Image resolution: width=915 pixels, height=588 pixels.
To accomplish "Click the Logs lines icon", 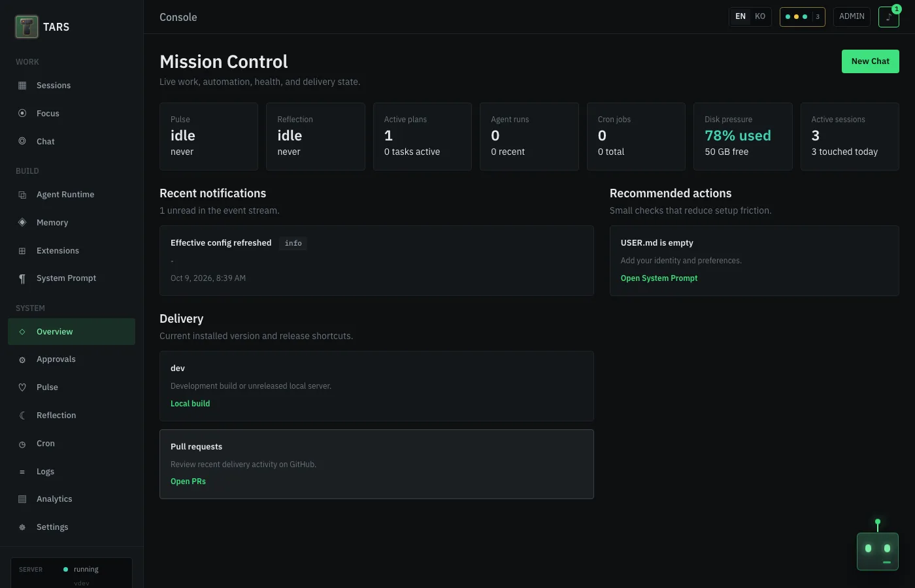I will (22, 472).
